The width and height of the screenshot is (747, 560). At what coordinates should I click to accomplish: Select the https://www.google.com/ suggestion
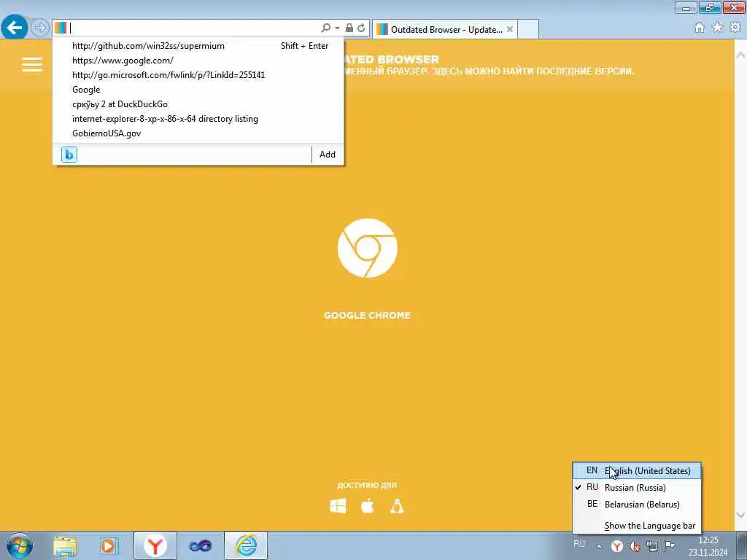pos(198,61)
